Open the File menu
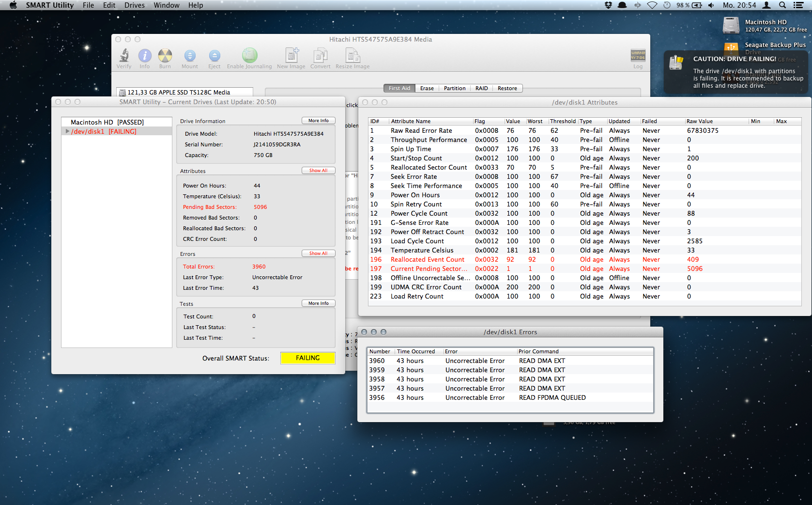 coord(88,5)
